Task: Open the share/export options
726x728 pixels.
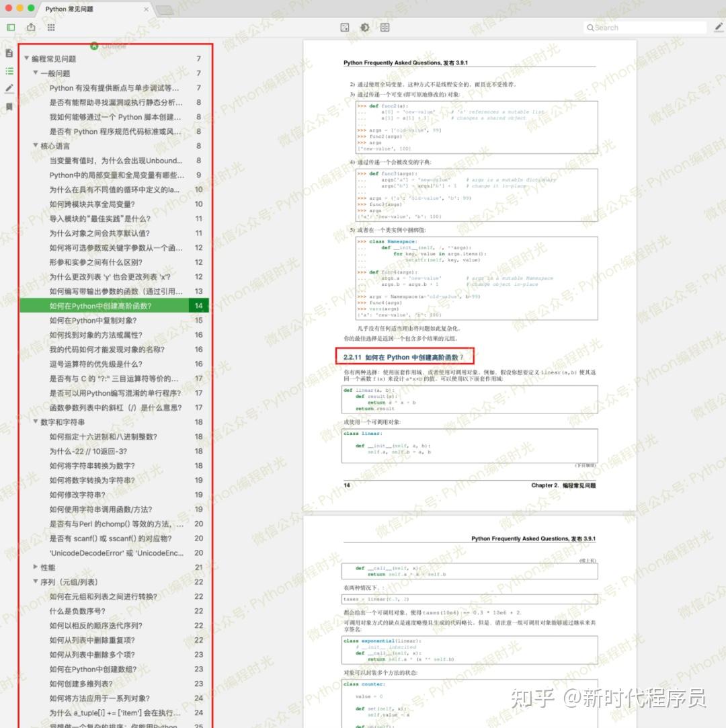Action: pos(30,27)
